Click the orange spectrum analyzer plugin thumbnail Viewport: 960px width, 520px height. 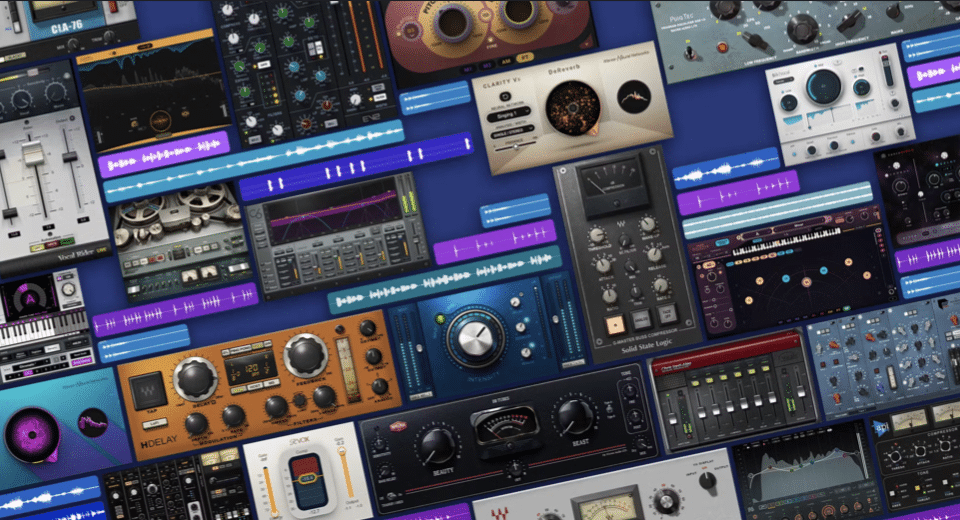pyautogui.click(x=154, y=89)
